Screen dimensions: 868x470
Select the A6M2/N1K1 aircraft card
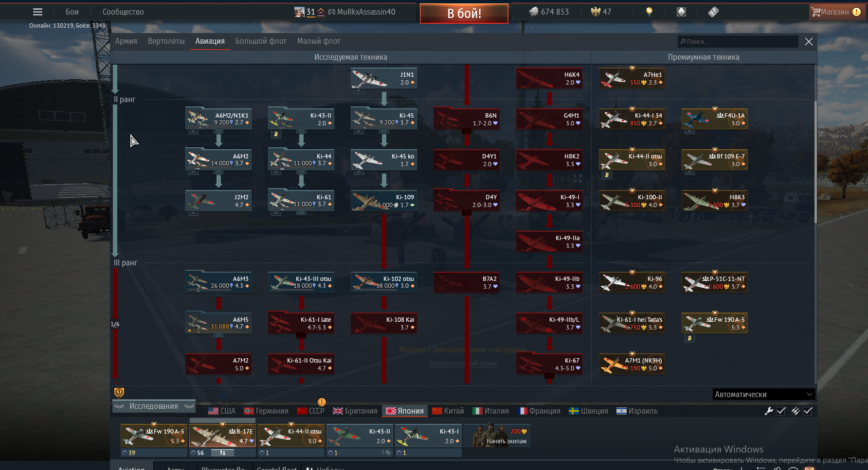[x=218, y=119]
